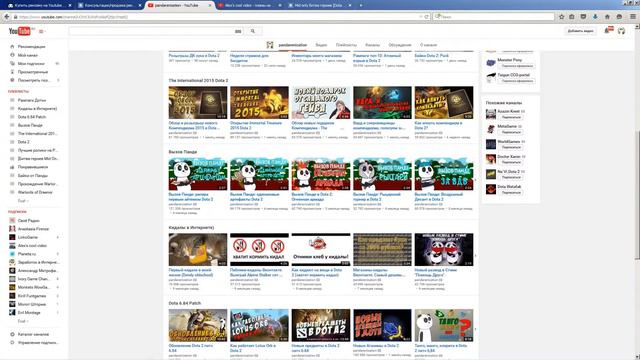Image resolution: width=640 pixels, height=360 pixels.
Task: Click the browser search box
Action: [494, 17]
